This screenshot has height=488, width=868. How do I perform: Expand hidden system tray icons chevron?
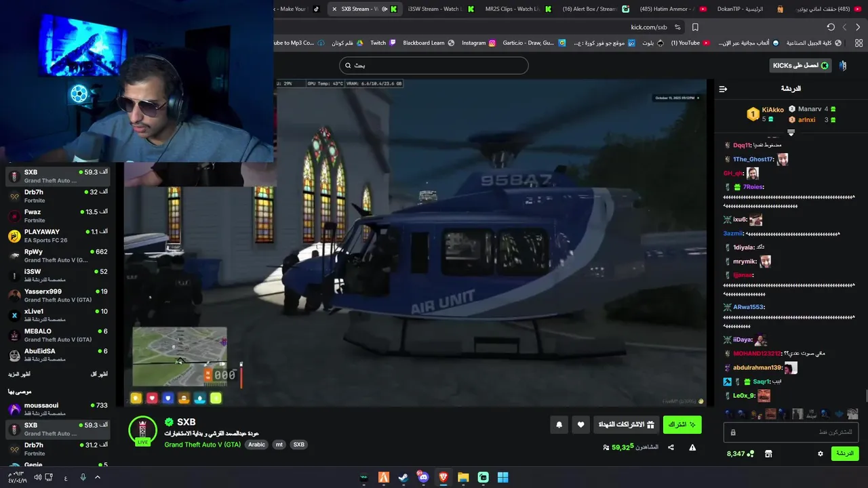[x=97, y=477]
